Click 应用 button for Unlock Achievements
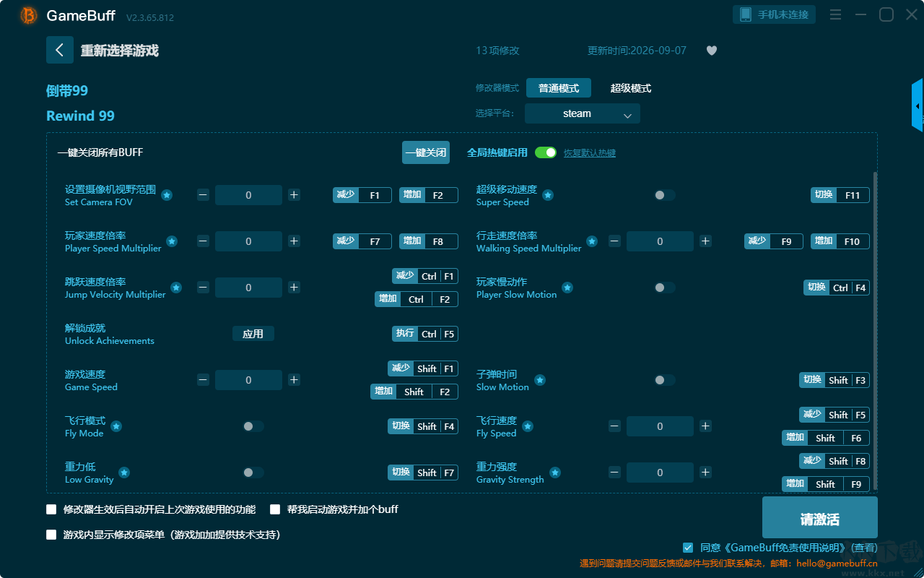Screen dimensions: 924x578 tap(253, 334)
